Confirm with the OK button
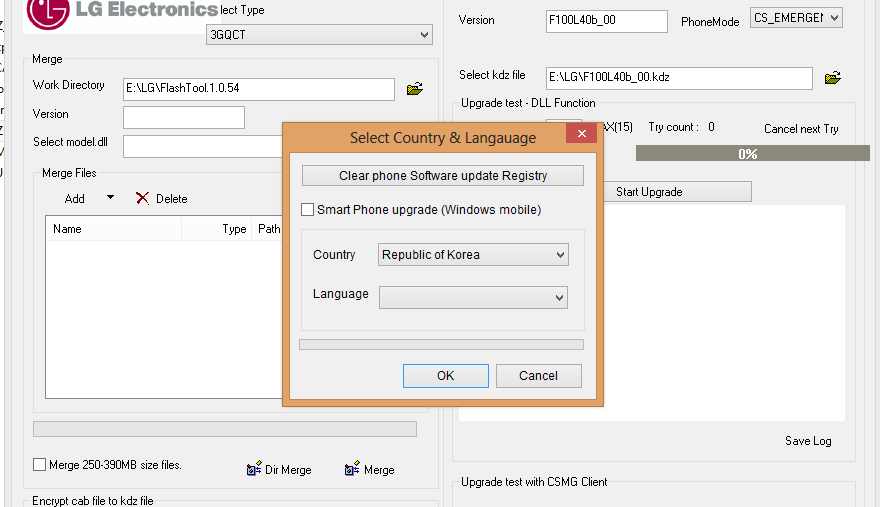Screen dimensions: 880x507 click(x=446, y=376)
